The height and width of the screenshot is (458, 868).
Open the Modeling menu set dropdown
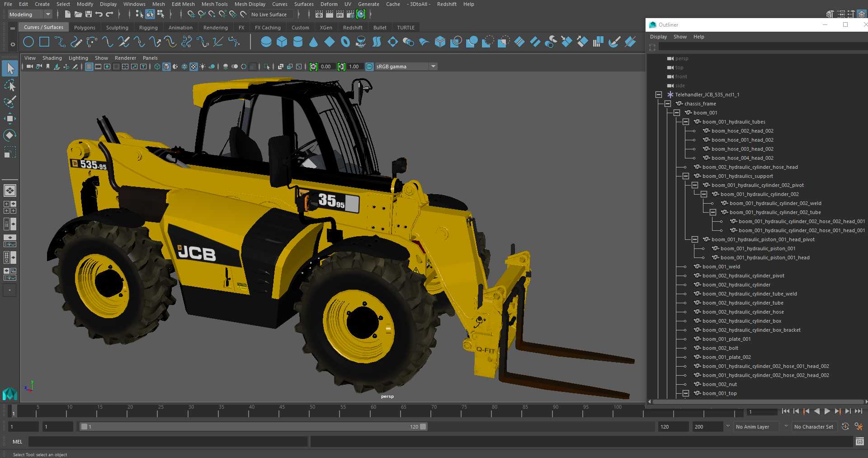pyautogui.click(x=30, y=14)
